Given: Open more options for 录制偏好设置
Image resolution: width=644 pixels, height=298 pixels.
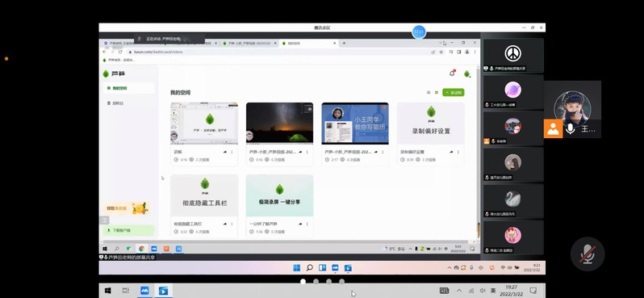Looking at the screenshot, I should (x=458, y=152).
